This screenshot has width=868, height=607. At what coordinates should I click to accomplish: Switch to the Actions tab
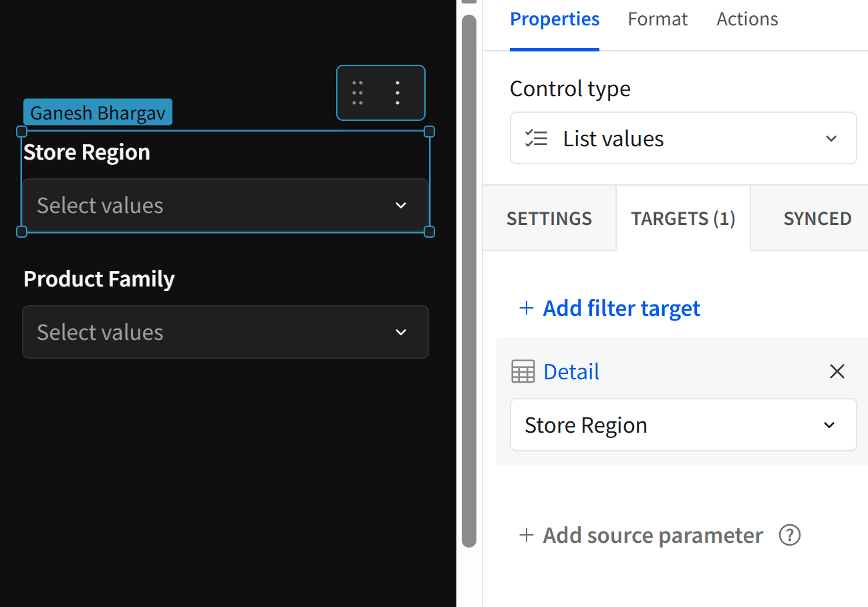[x=747, y=19]
